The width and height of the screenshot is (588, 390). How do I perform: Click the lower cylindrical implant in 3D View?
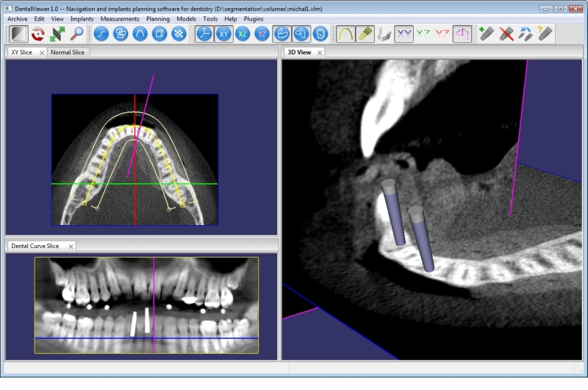[x=421, y=238]
